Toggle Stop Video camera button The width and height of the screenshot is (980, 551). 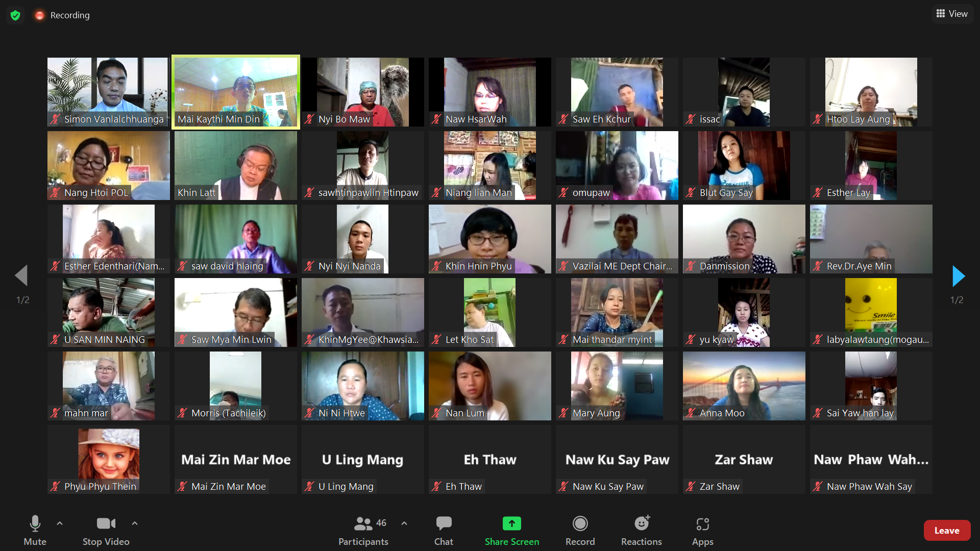[106, 531]
